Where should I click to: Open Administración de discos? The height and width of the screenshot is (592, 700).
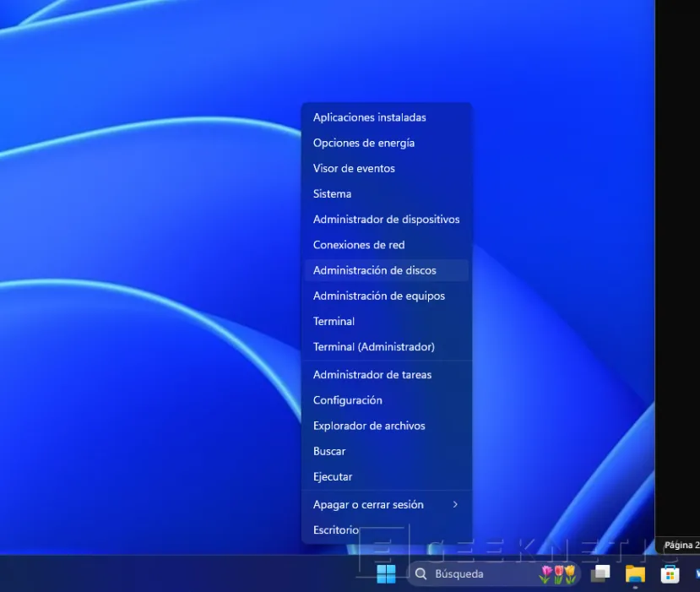coord(375,269)
